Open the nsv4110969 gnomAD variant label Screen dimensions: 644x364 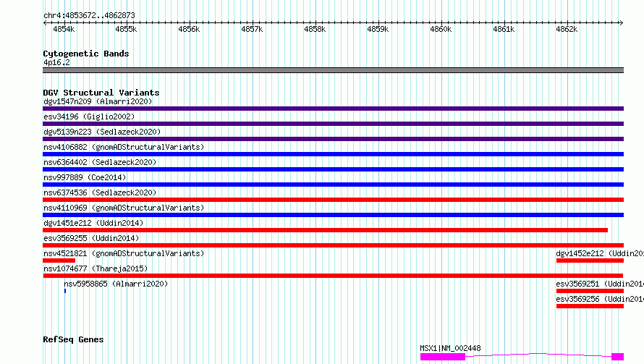[124, 208]
